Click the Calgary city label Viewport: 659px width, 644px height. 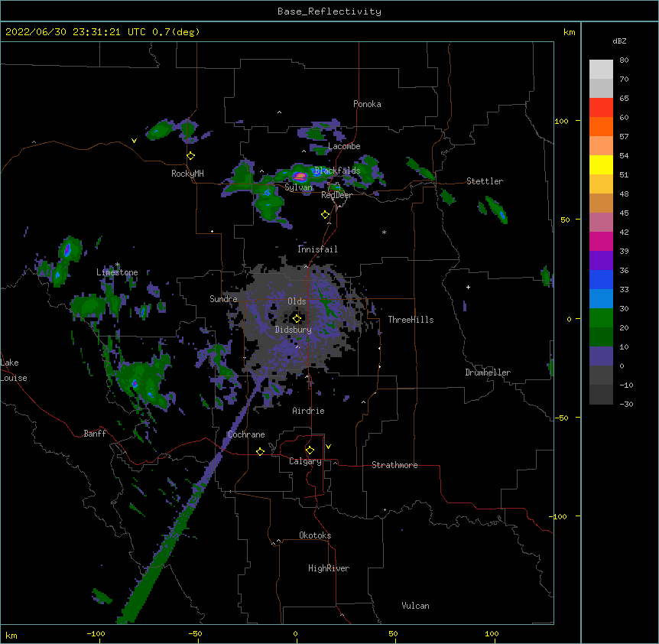305,461
